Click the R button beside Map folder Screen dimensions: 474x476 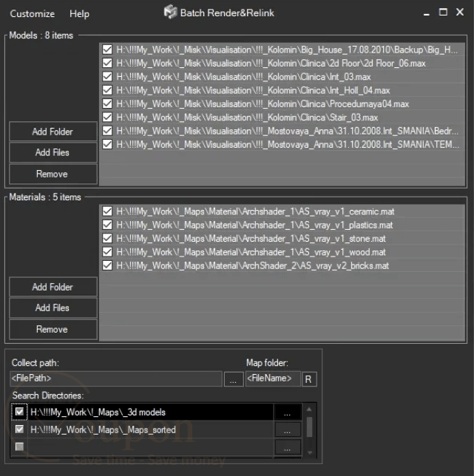[x=309, y=379]
